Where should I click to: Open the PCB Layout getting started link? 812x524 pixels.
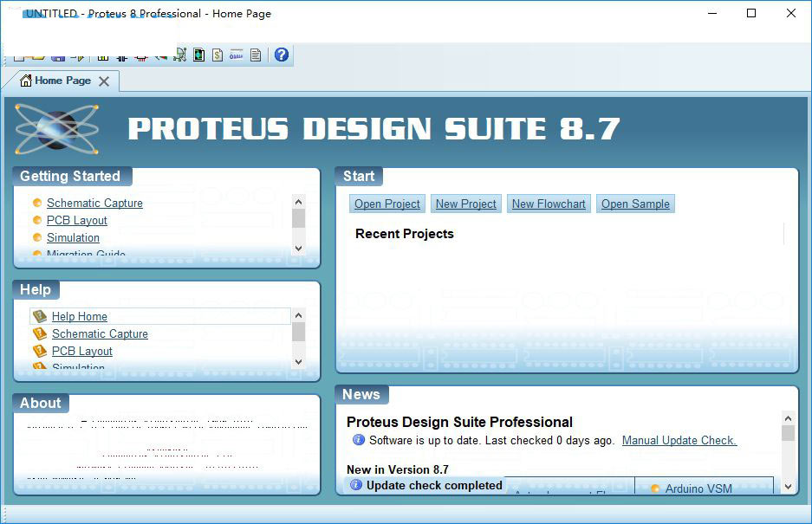coord(76,220)
